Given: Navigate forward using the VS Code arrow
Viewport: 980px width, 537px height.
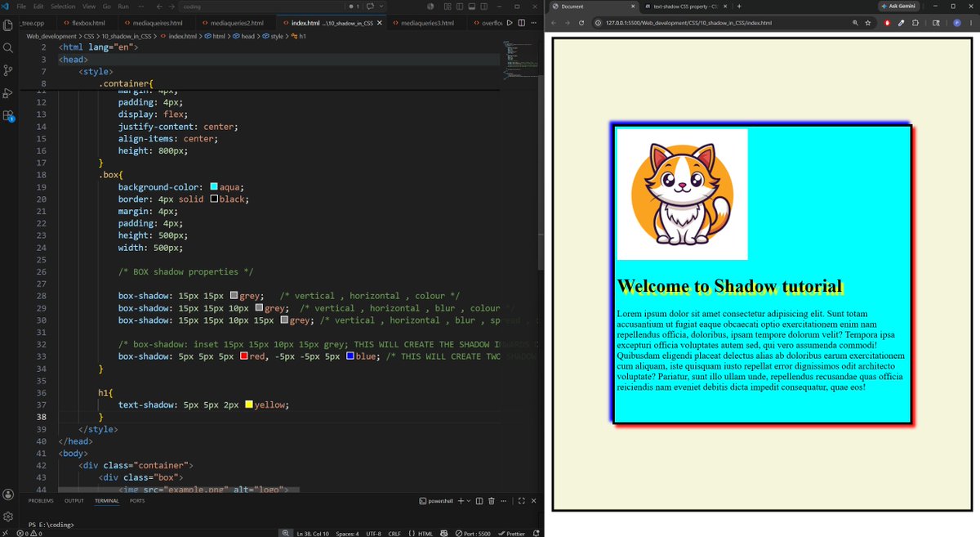Looking at the screenshot, I should click(171, 6).
